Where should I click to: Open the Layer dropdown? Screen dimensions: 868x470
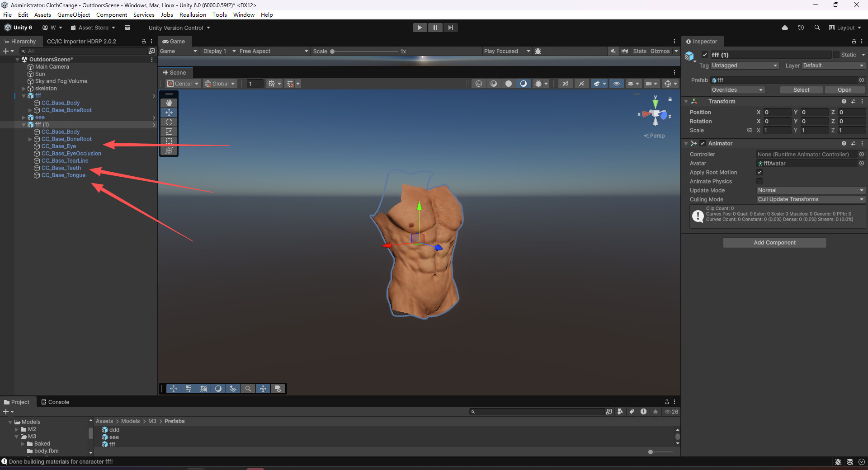pyautogui.click(x=833, y=66)
